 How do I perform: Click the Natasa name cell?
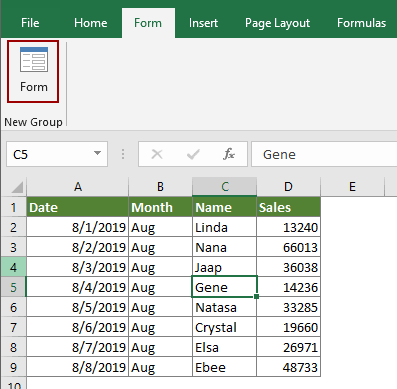[x=224, y=307]
